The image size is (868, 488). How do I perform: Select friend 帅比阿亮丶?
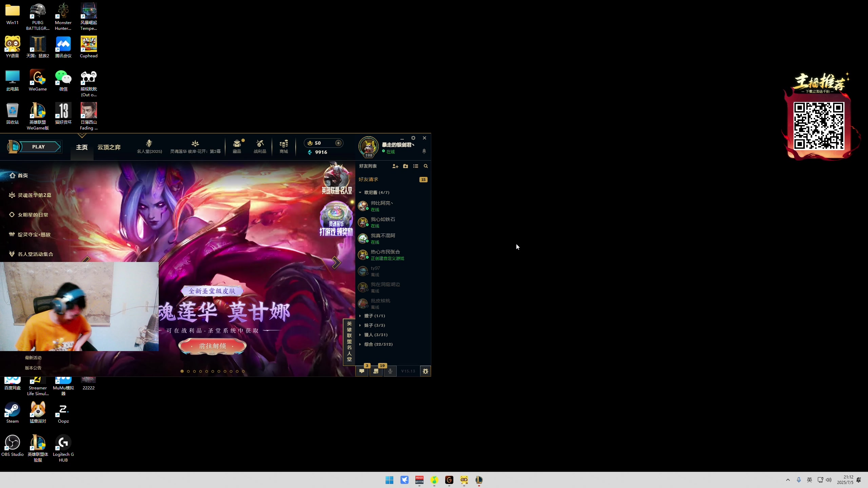(x=393, y=206)
